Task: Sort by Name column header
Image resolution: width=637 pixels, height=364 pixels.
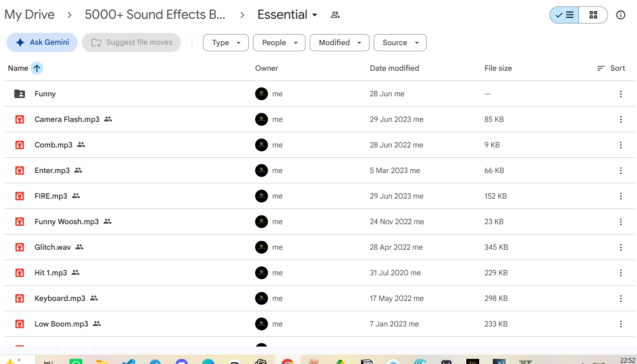Action: click(18, 68)
